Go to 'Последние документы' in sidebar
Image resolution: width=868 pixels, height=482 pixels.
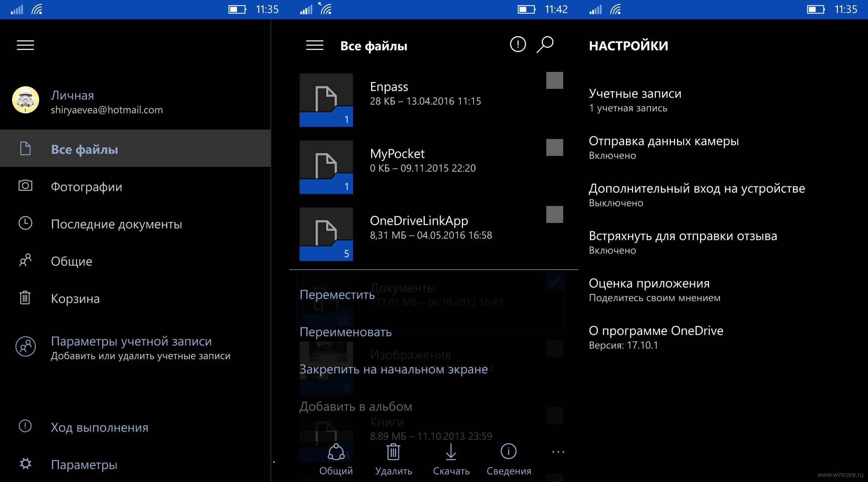(x=135, y=223)
